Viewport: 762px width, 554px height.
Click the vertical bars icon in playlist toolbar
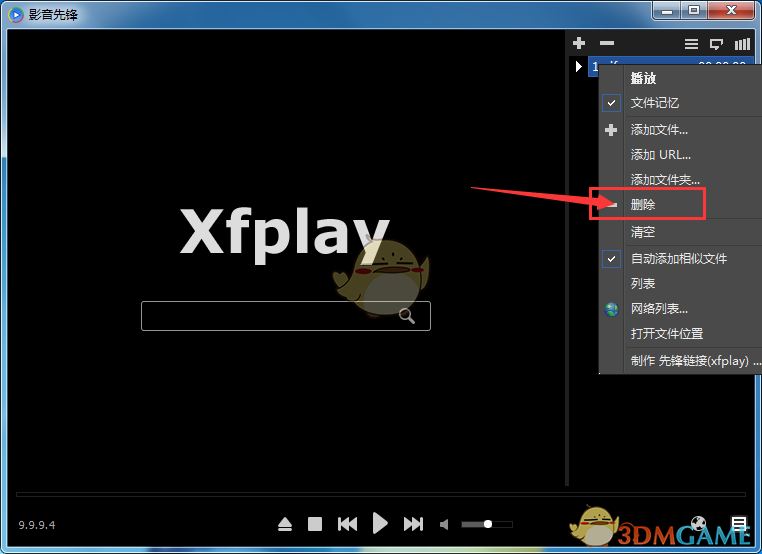click(742, 44)
